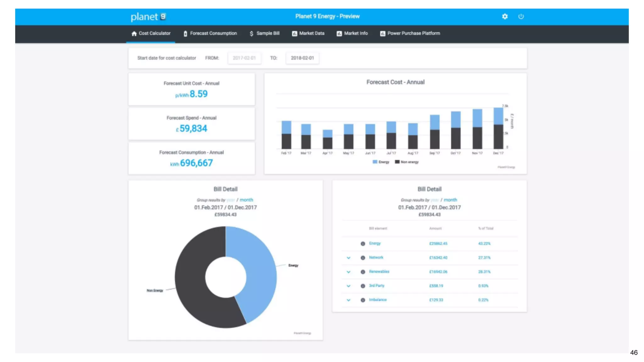Click the power logout icon
The height and width of the screenshot is (362, 644).
[521, 16]
